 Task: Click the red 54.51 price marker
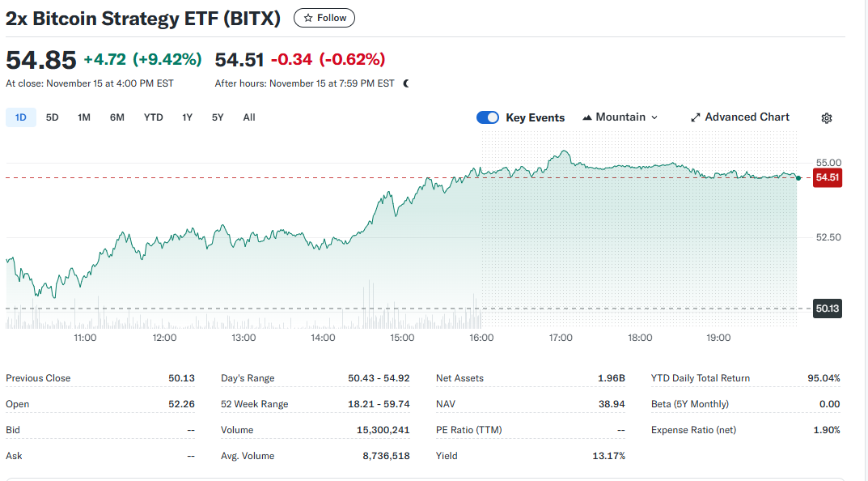[x=827, y=178]
